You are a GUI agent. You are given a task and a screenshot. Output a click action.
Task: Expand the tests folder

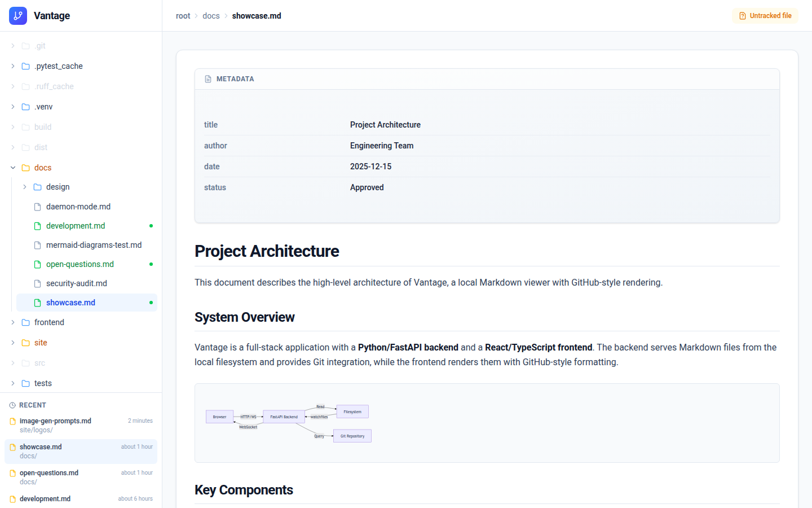tap(12, 383)
